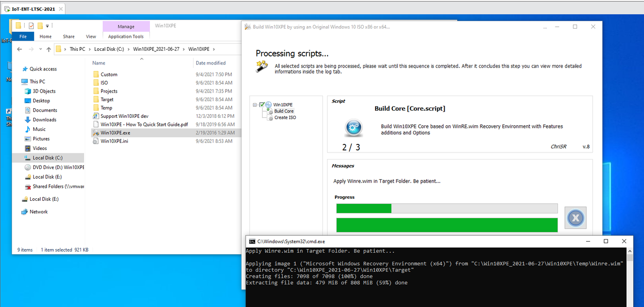The height and width of the screenshot is (307, 644).
Task: Click the Win10XPE.exe file icon
Action: click(97, 133)
